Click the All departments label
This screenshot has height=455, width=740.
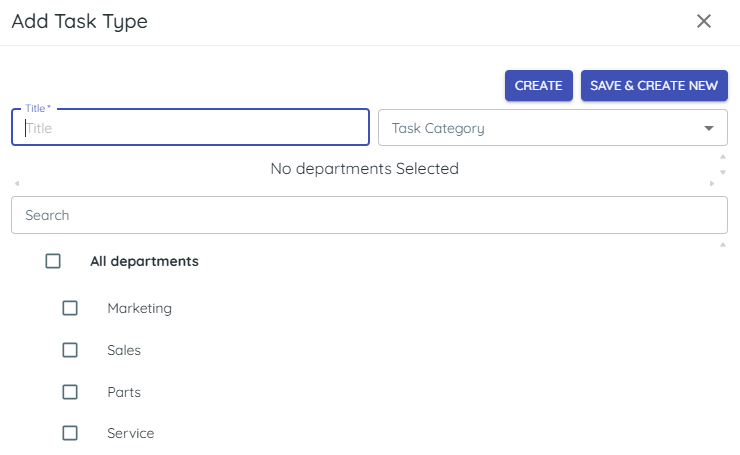click(x=144, y=261)
